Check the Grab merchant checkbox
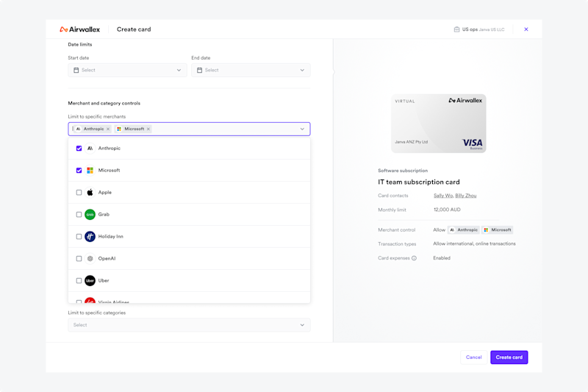The image size is (588, 392). coord(79,215)
